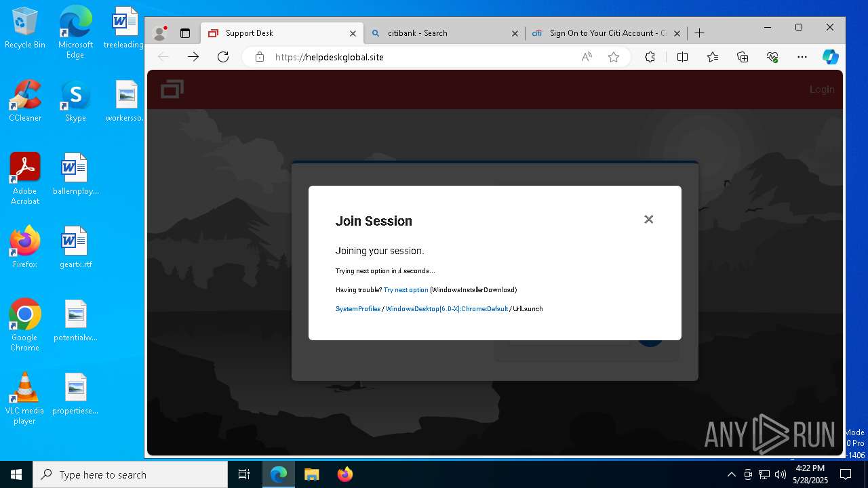Click the Support Desk logo in the page header
The image size is (868, 488).
pyautogui.click(x=172, y=89)
